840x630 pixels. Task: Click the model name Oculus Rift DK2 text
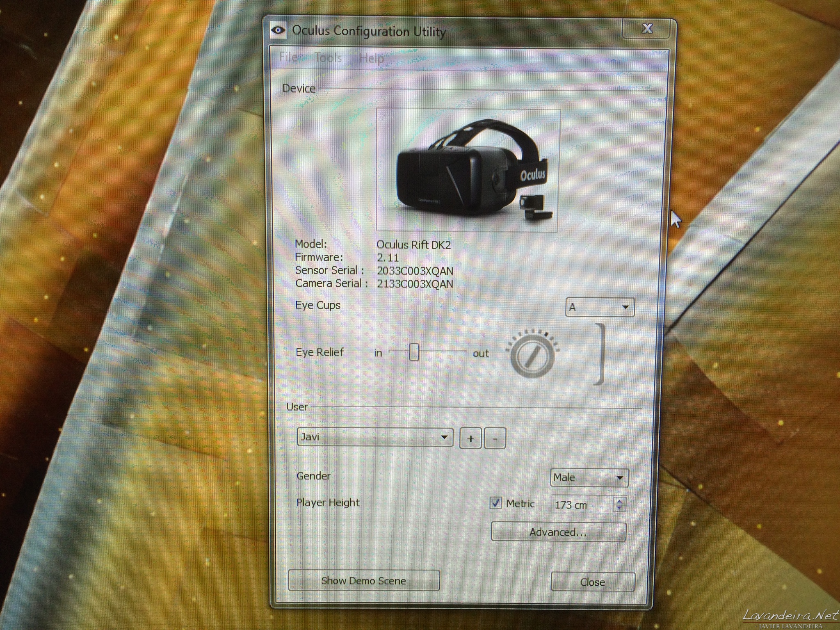point(413,245)
